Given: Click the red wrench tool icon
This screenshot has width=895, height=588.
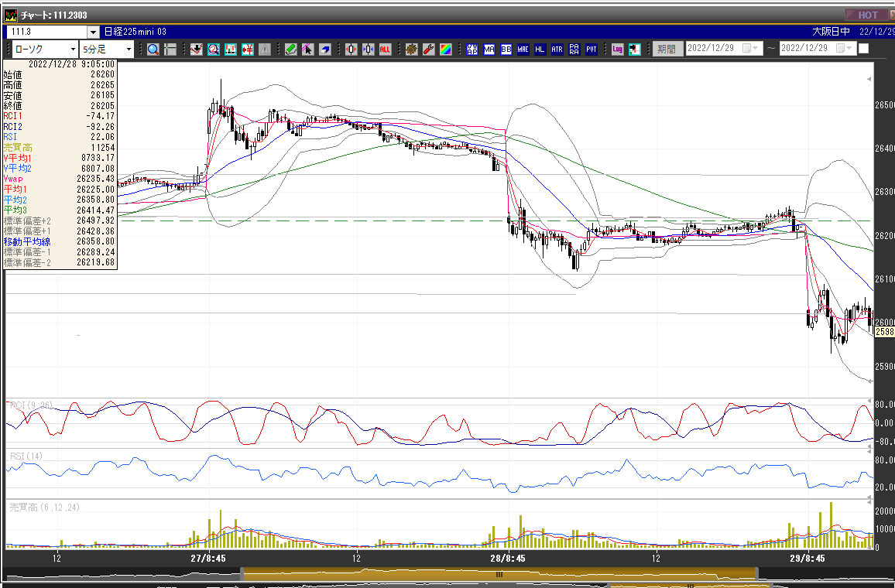Looking at the screenshot, I should 429,50.
